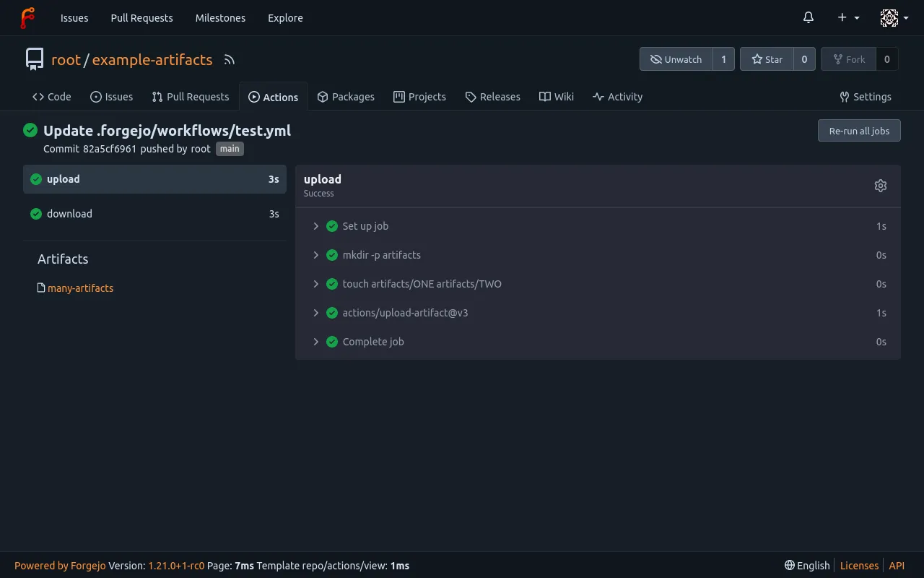This screenshot has height=578, width=924.
Task: Open commit 82a5cf6961 link
Action: (110, 149)
